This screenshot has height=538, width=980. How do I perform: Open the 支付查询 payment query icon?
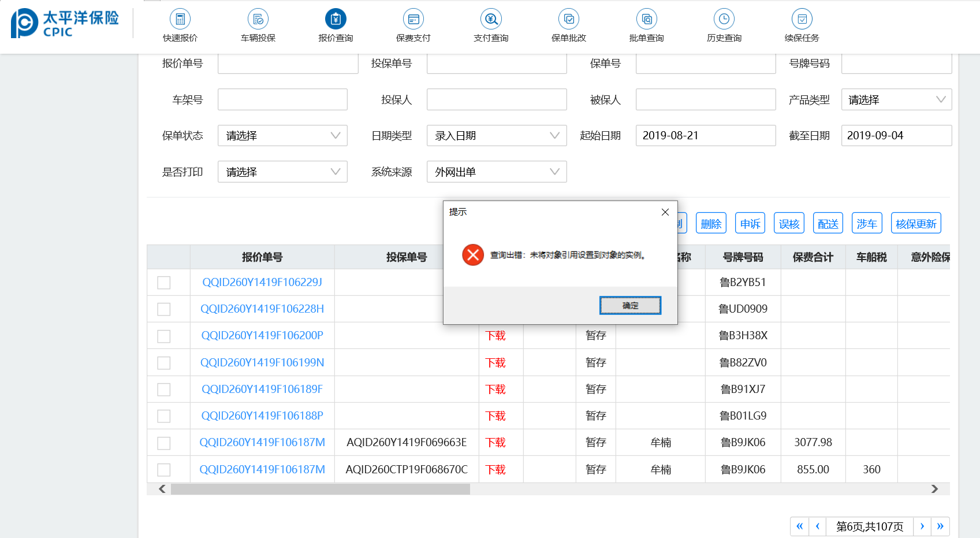tap(491, 20)
